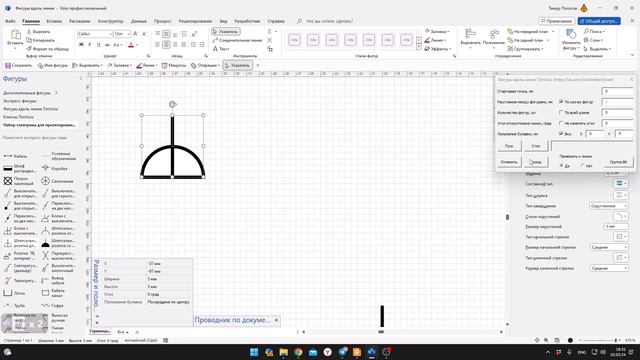
Task: Select the Текст tool in Инструменты
Action: coord(221,49)
